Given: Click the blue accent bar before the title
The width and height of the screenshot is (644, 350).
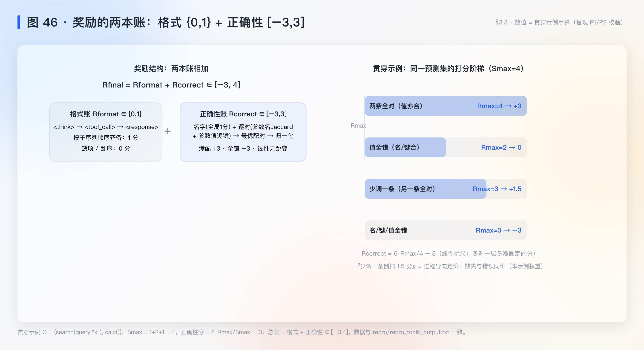Looking at the screenshot, I should 19,22.
